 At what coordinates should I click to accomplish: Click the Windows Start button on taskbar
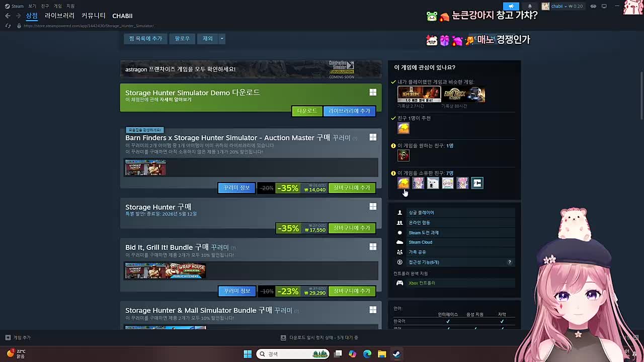(248, 354)
